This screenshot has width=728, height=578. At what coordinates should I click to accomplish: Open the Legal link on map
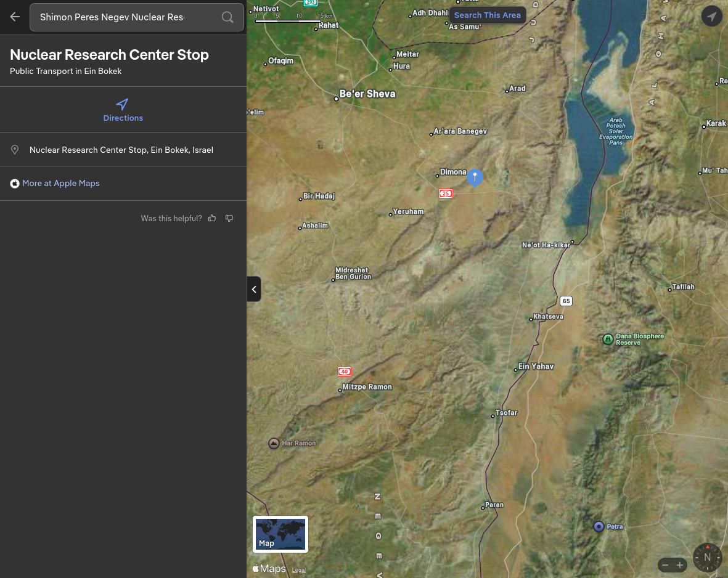(x=298, y=570)
